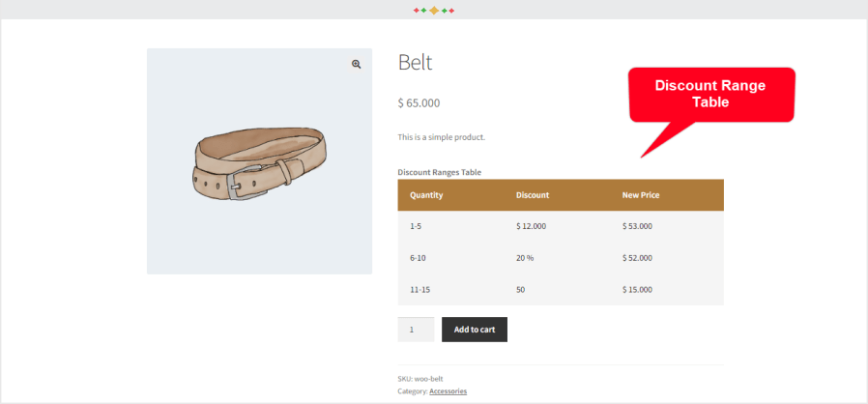Open the belt product image
868x404 pixels.
coord(259,161)
